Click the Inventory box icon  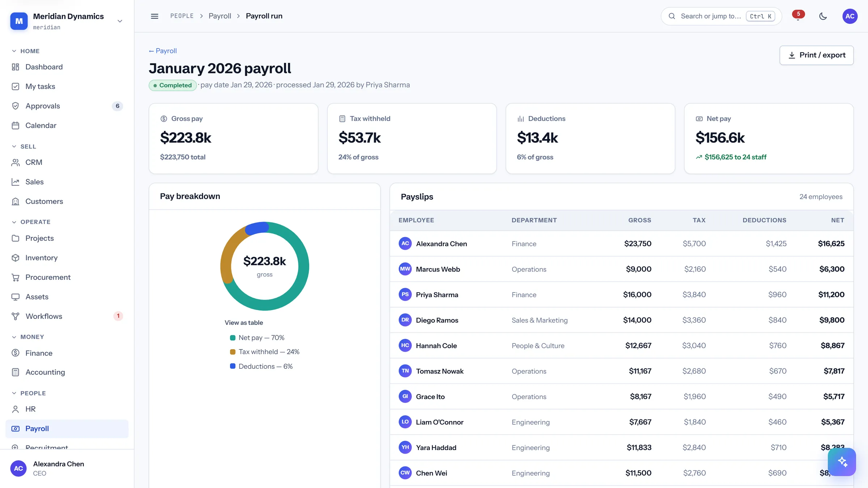[15, 258]
